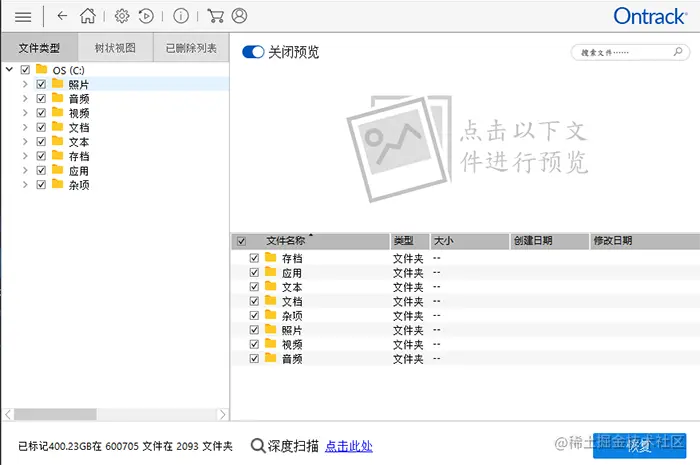This screenshot has width=700, height=465.
Task: Expand the 文档 tree node
Action: (x=25, y=127)
